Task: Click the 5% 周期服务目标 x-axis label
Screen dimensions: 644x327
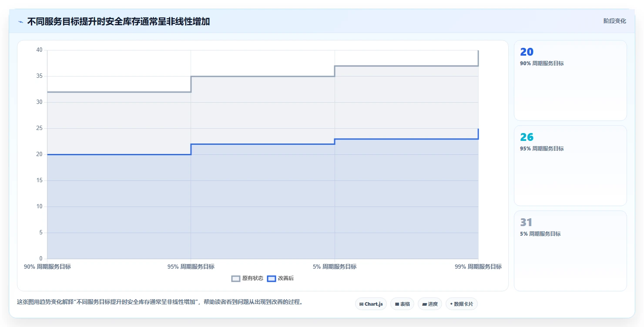Action: [x=335, y=267]
